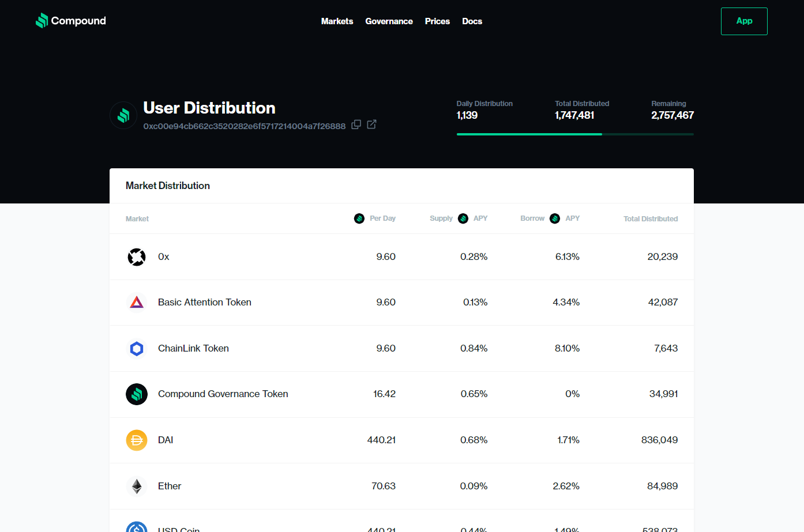The width and height of the screenshot is (804, 532).
Task: Click the DAI coin icon
Action: (137, 440)
